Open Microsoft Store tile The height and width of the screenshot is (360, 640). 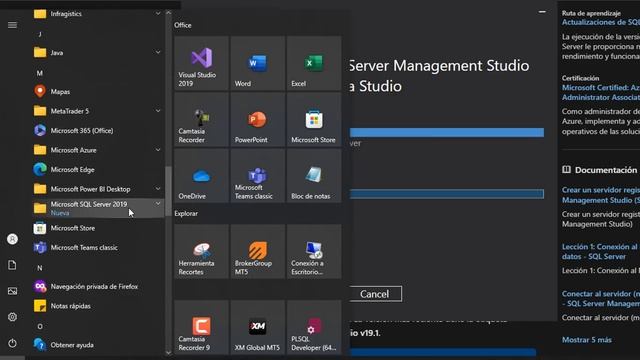pyautogui.click(x=314, y=120)
